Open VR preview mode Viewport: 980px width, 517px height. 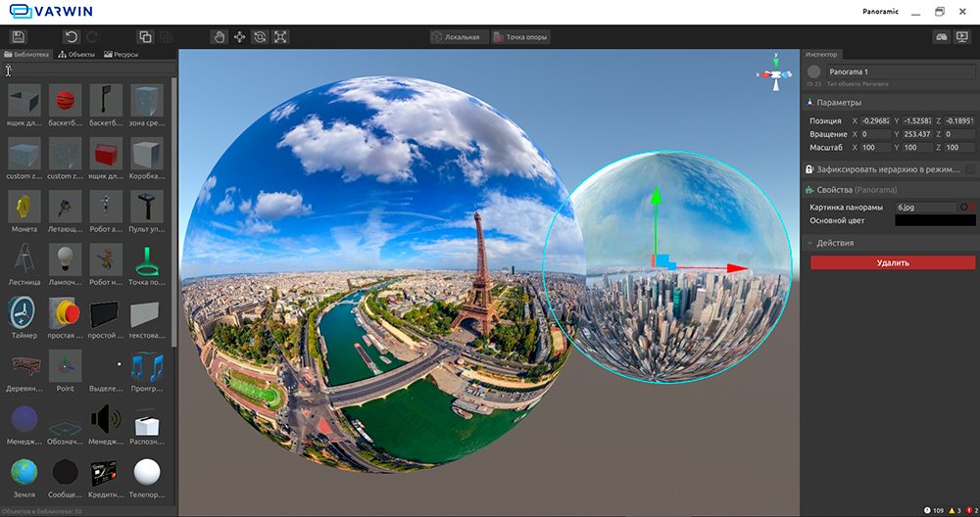942,36
